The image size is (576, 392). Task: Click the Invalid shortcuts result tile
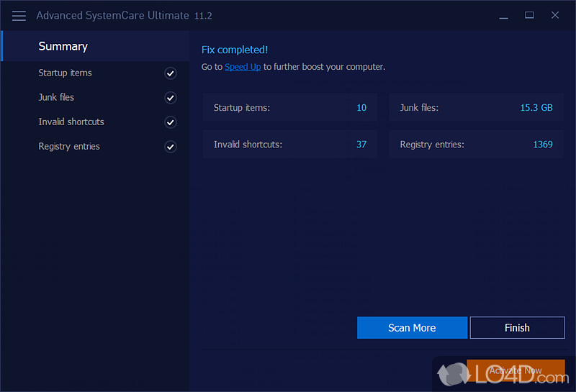(289, 144)
